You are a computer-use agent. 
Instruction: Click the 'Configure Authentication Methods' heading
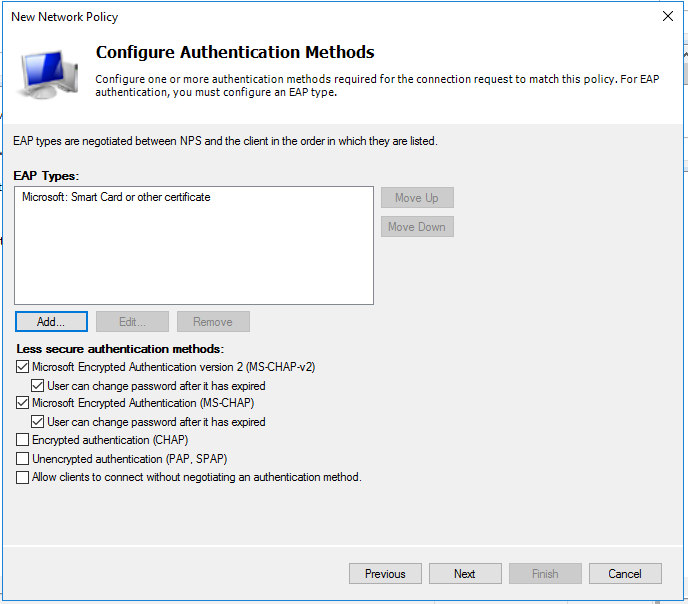pos(235,52)
